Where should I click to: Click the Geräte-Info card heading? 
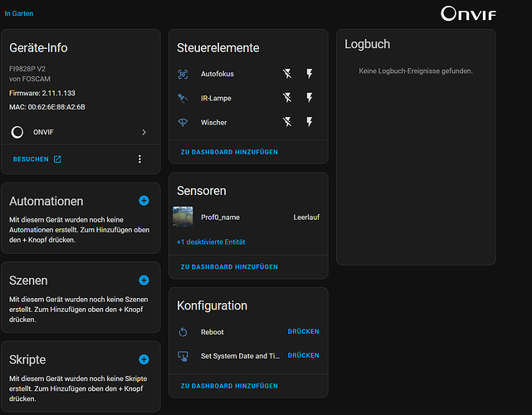point(38,48)
